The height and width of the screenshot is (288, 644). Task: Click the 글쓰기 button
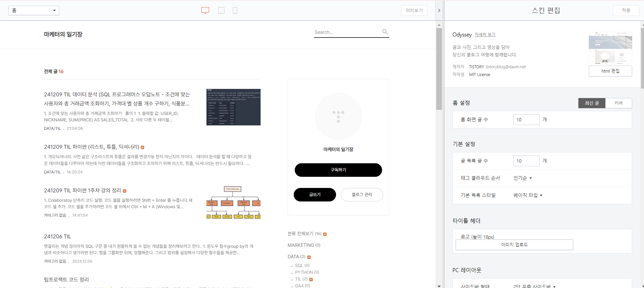click(315, 195)
